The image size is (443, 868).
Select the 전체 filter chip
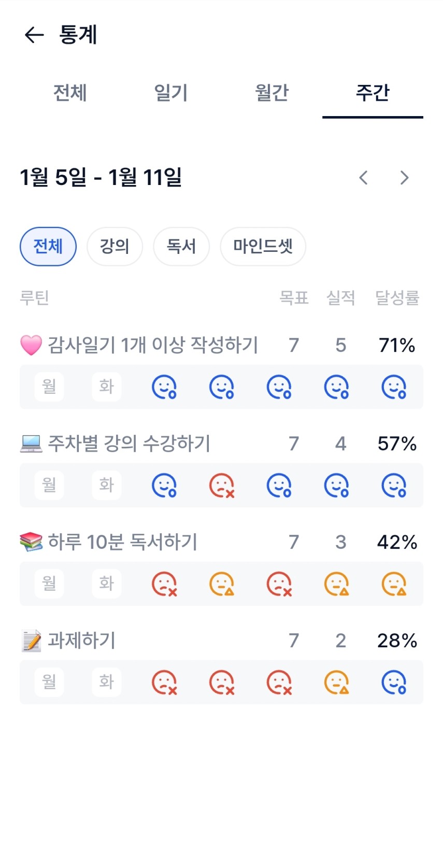[48, 246]
